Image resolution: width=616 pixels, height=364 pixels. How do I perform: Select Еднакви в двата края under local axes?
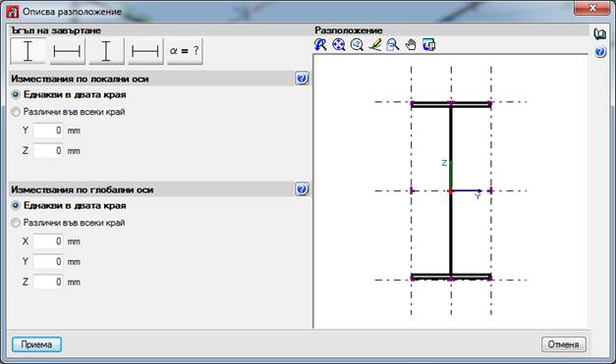point(69,94)
